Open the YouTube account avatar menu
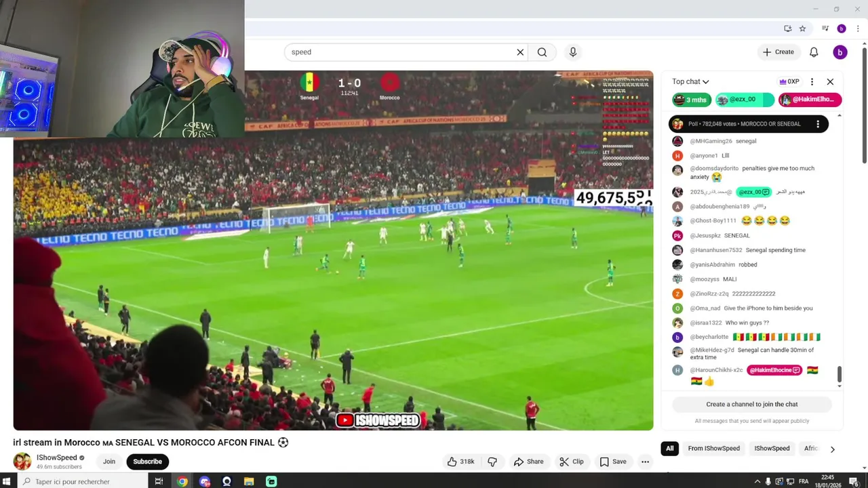This screenshot has height=488, width=868. (x=840, y=52)
